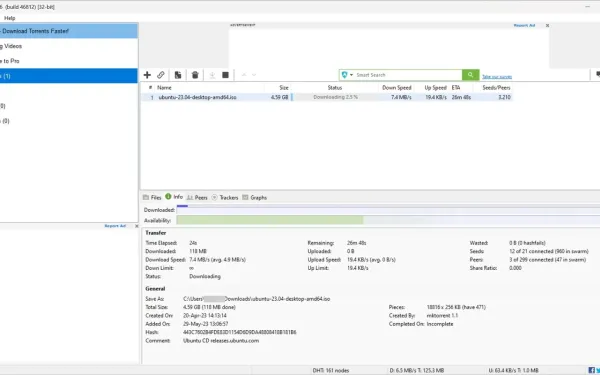Click the Created By mktorrent 1.1 value
The width and height of the screenshot is (600, 375).
tap(442, 316)
